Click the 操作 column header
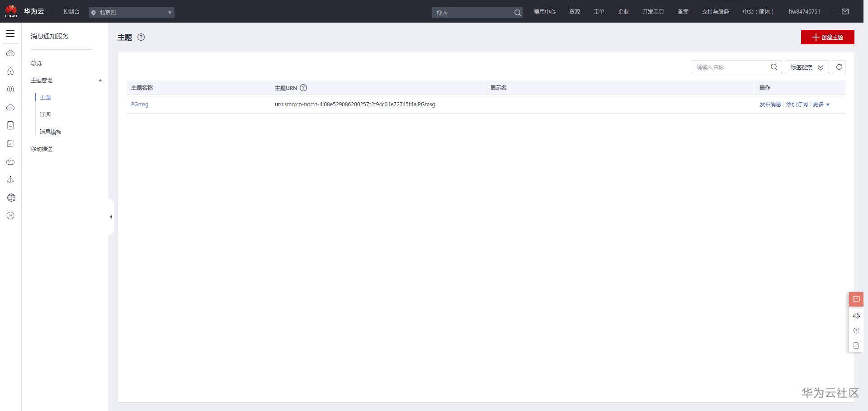The image size is (868, 411). pos(765,88)
